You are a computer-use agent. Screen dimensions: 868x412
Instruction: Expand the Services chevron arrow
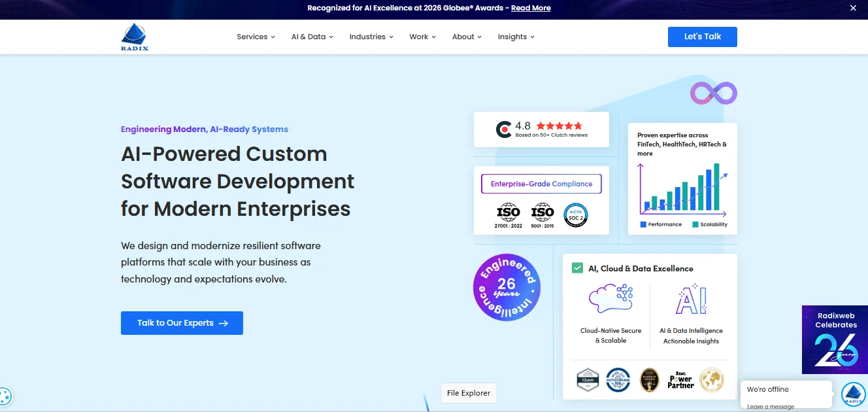click(x=273, y=37)
